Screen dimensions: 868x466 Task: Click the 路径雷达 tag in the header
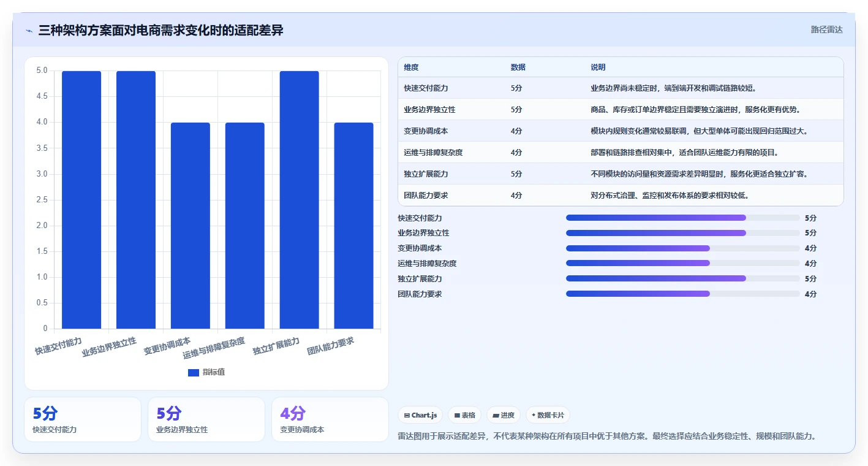[826, 29]
